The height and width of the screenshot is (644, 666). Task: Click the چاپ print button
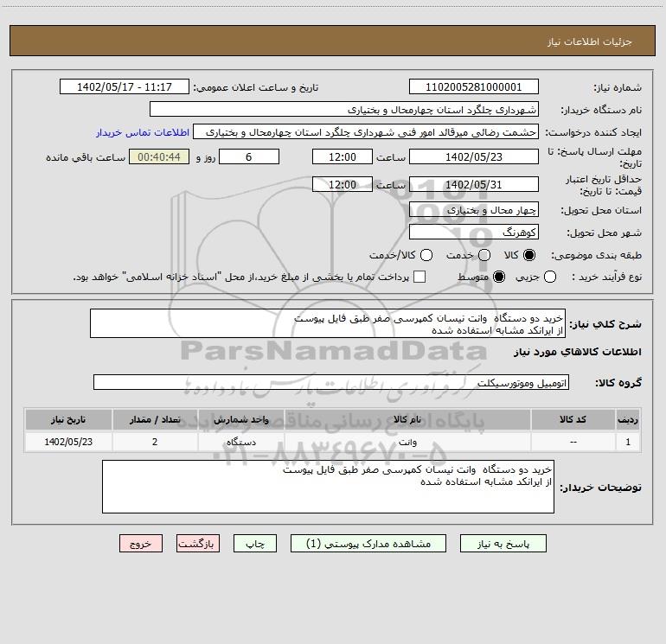tap(255, 544)
